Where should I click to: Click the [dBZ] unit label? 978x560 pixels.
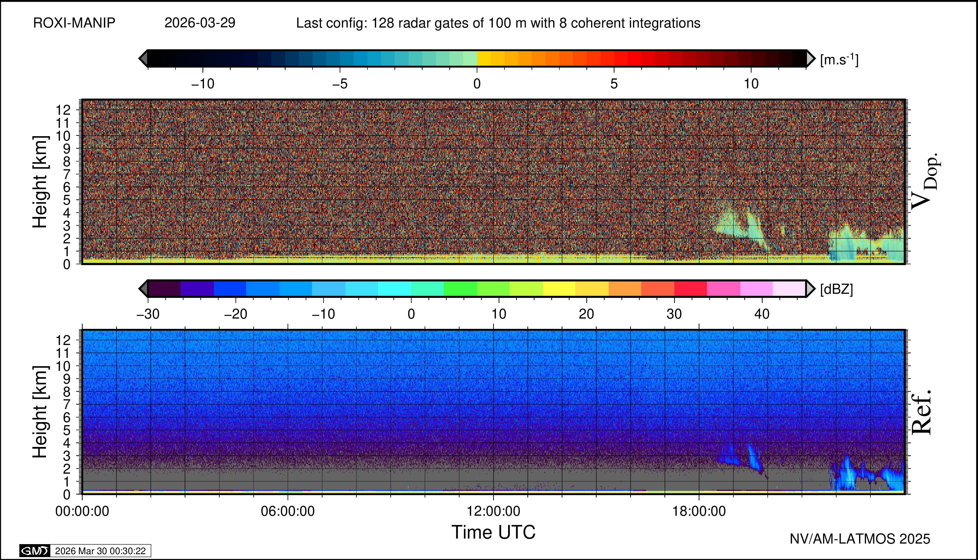coord(836,289)
